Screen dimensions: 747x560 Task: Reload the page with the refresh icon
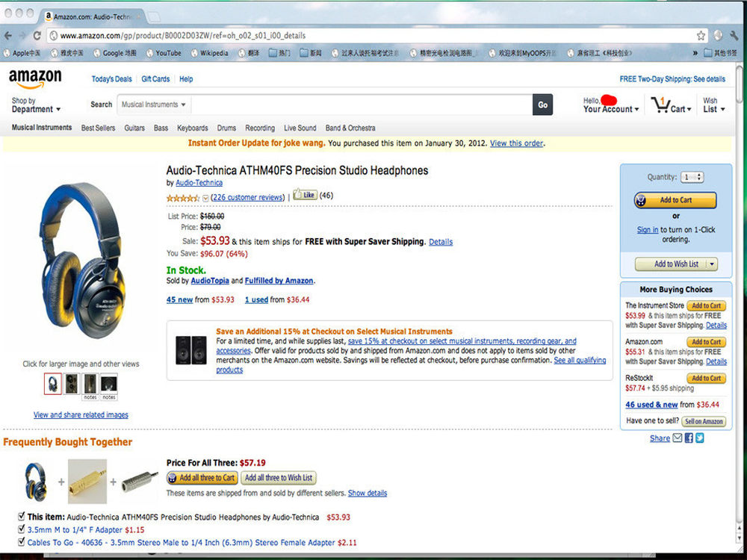tap(37, 36)
